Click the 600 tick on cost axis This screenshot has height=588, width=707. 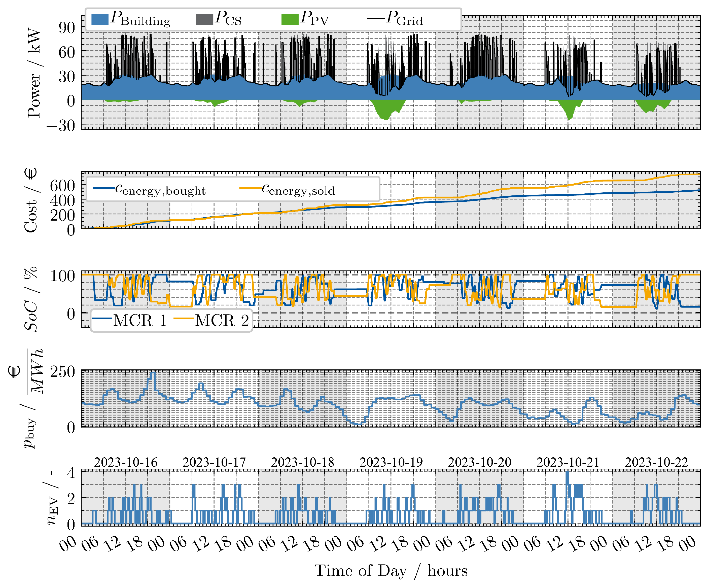(x=63, y=186)
